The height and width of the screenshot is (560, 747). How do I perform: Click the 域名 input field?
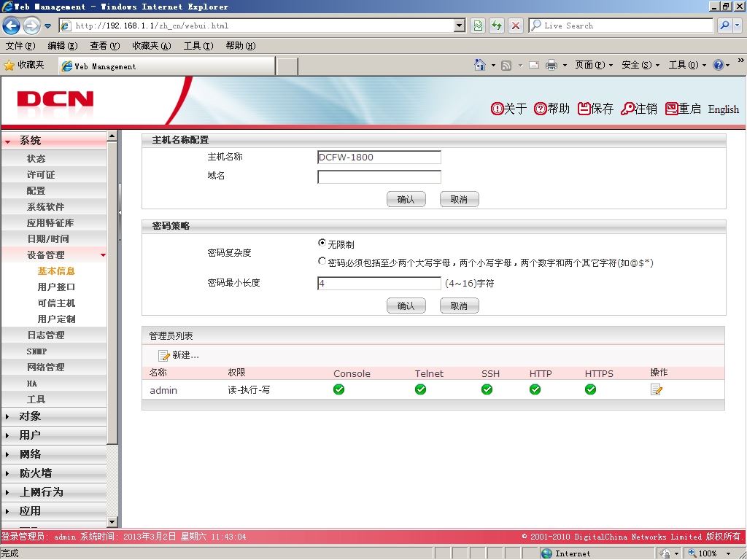point(379,176)
